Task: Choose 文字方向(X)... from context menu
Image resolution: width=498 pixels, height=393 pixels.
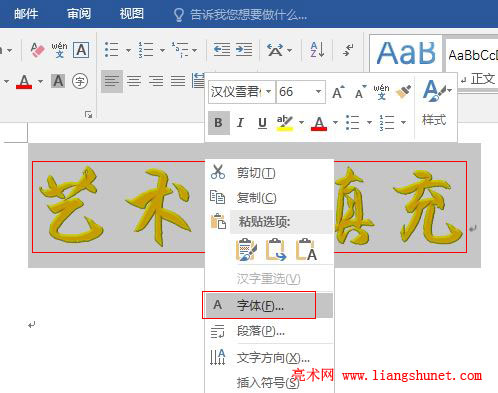Action: pyautogui.click(x=269, y=358)
